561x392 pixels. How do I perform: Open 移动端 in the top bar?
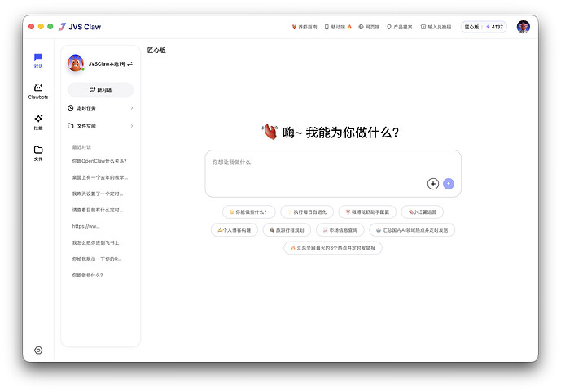(x=338, y=27)
